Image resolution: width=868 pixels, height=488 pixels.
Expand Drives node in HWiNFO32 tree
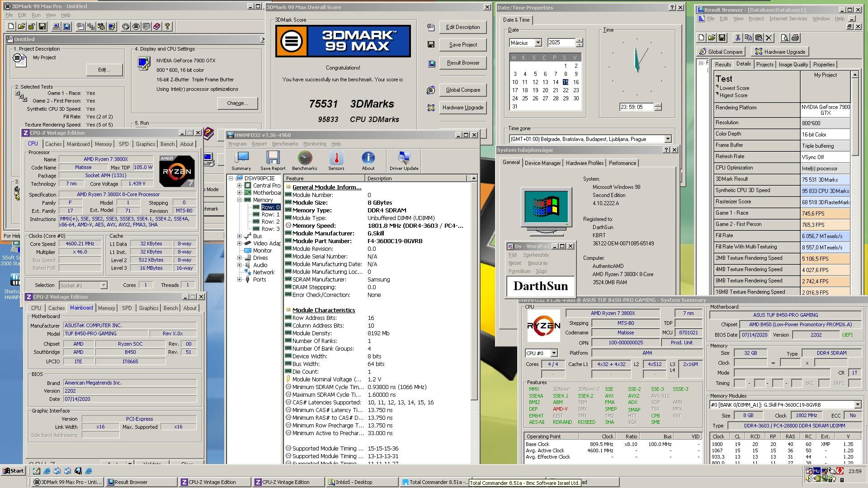tap(240, 258)
